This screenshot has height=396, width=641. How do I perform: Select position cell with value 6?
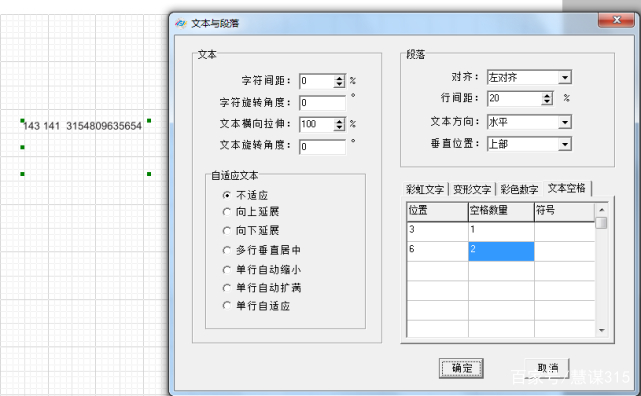tap(437, 251)
